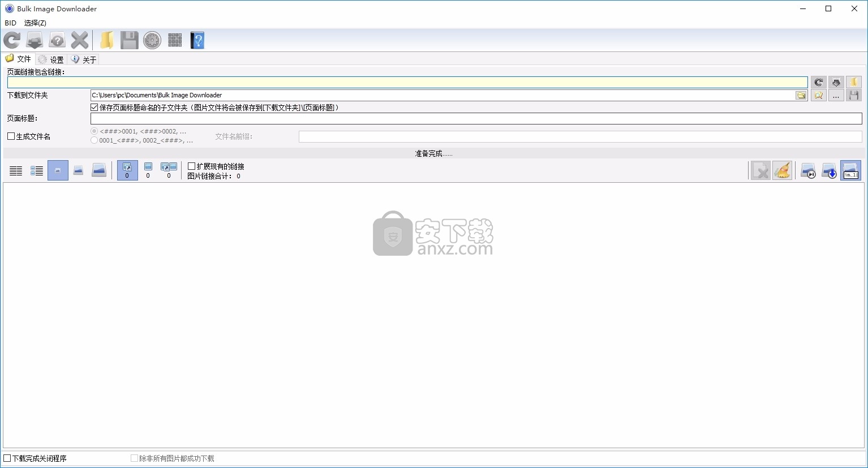The width and height of the screenshot is (868, 468).
Task: Click the small floppy disk icon next to path
Action: 854,96
